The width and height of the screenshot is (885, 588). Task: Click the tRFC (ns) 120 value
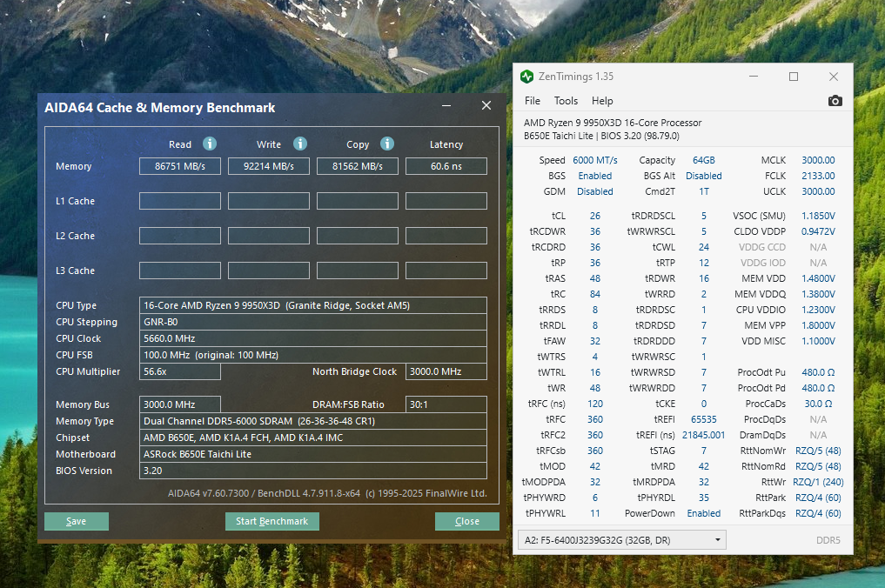point(595,404)
